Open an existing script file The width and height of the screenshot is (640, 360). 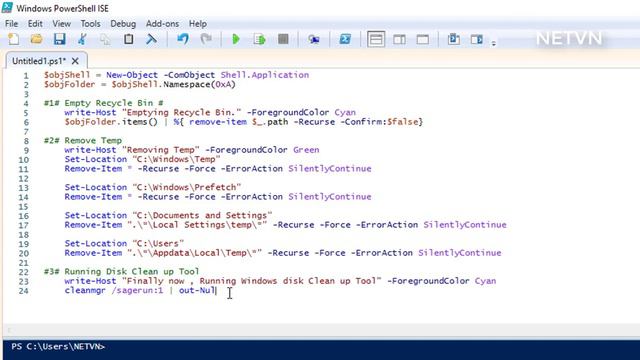click(36, 39)
